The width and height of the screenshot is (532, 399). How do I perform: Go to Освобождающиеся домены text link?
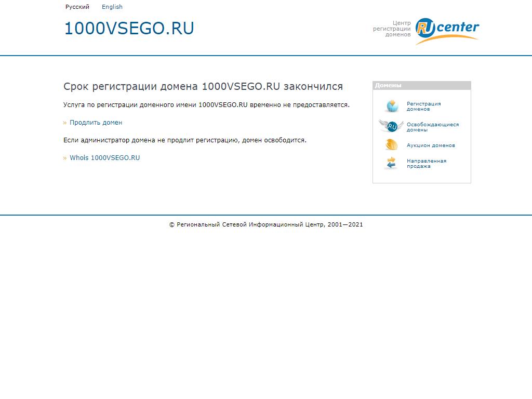[x=432, y=127]
